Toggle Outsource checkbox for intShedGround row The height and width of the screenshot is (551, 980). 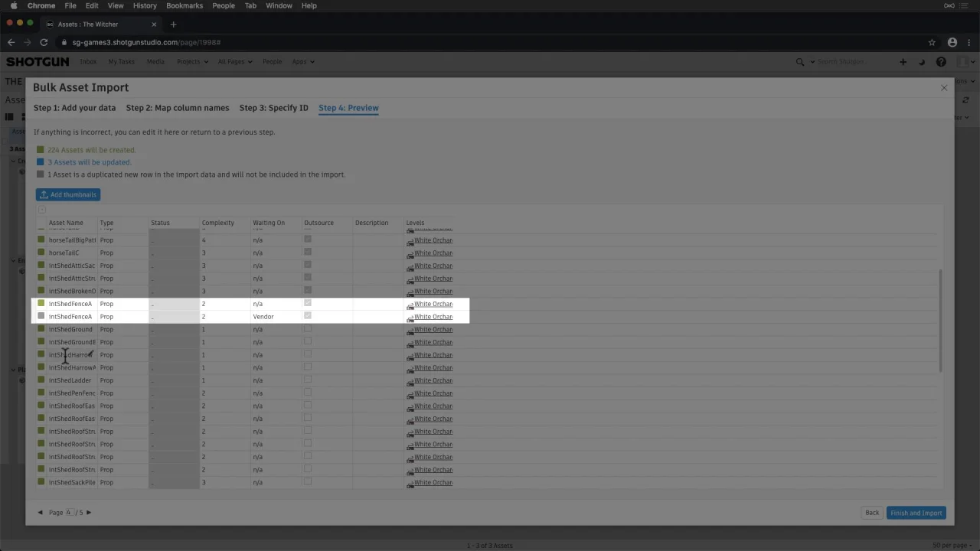308,328
